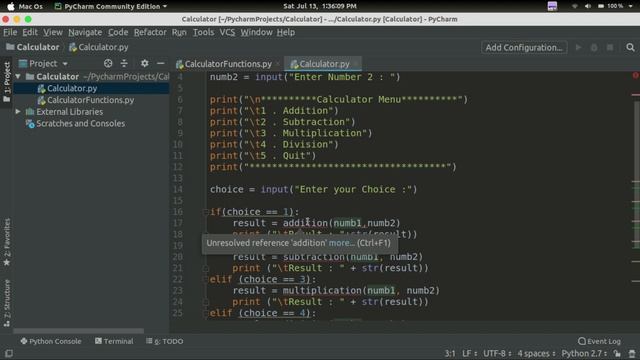This screenshot has height=360, width=640.
Task: Close the Calculator.py editor tab
Action: pyautogui.click(x=356, y=64)
